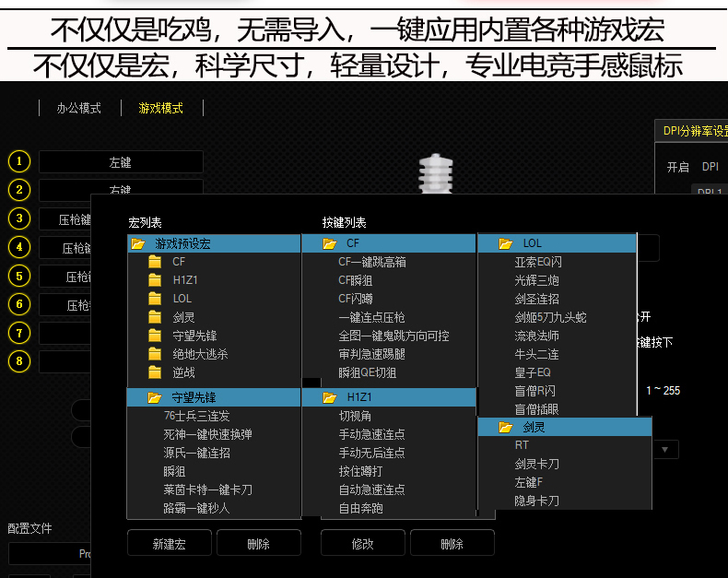Select the CF闪蹲 macro
Screen dimensions: 728x578
(356, 299)
